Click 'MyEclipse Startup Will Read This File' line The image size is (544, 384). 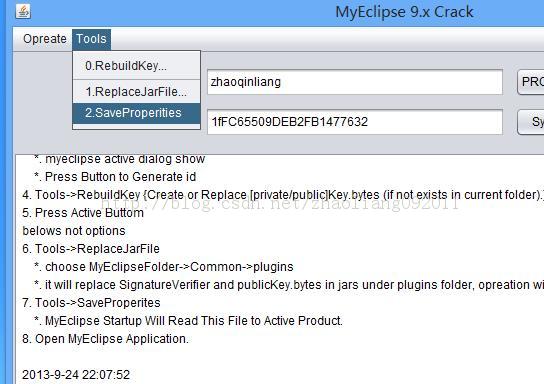[188, 321]
